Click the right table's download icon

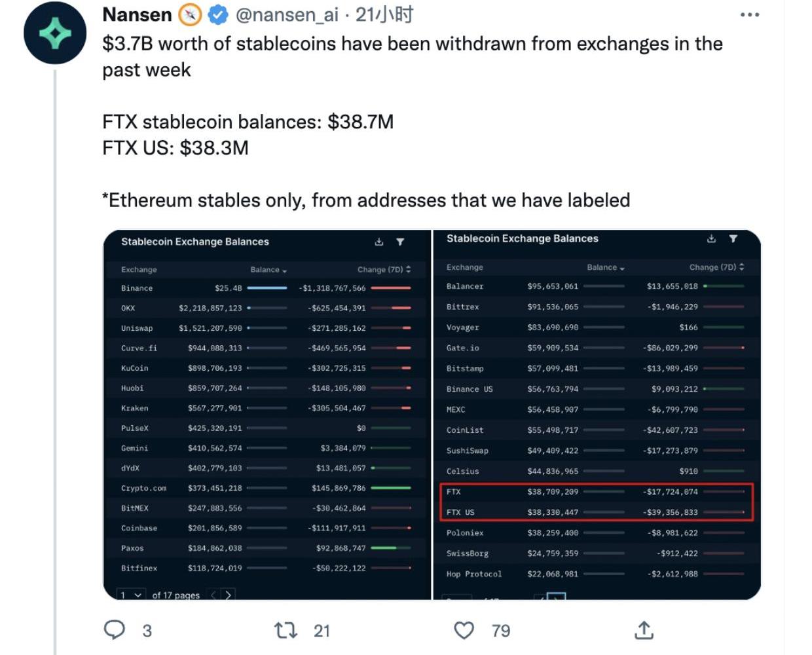(711, 239)
